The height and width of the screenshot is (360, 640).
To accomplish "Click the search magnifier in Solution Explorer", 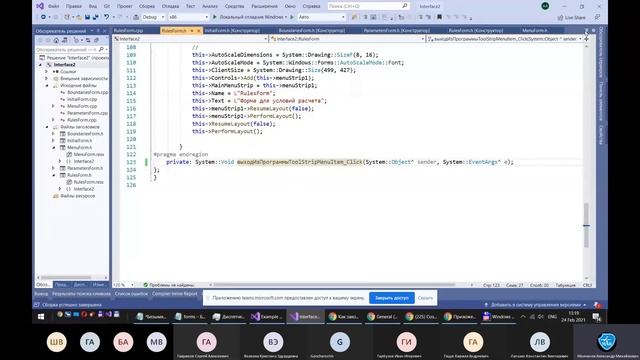I will click(101, 49).
